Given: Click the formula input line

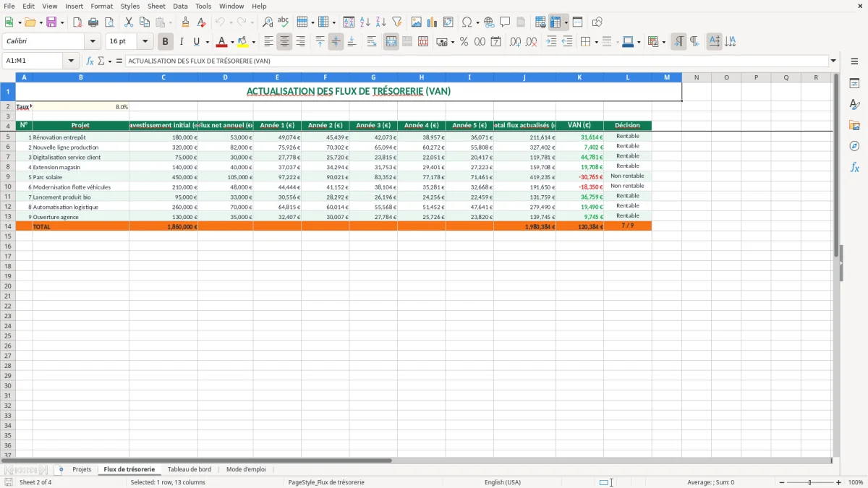Looking at the screenshot, I should click(x=476, y=61).
